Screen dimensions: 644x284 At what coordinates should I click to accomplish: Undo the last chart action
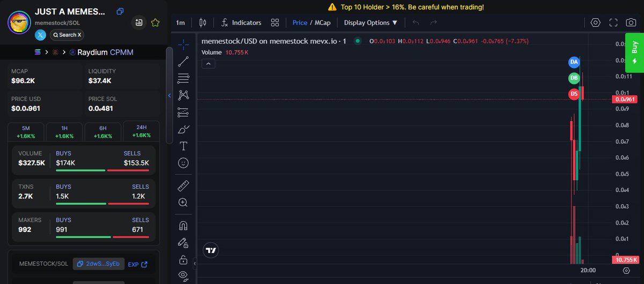pyautogui.click(x=416, y=23)
